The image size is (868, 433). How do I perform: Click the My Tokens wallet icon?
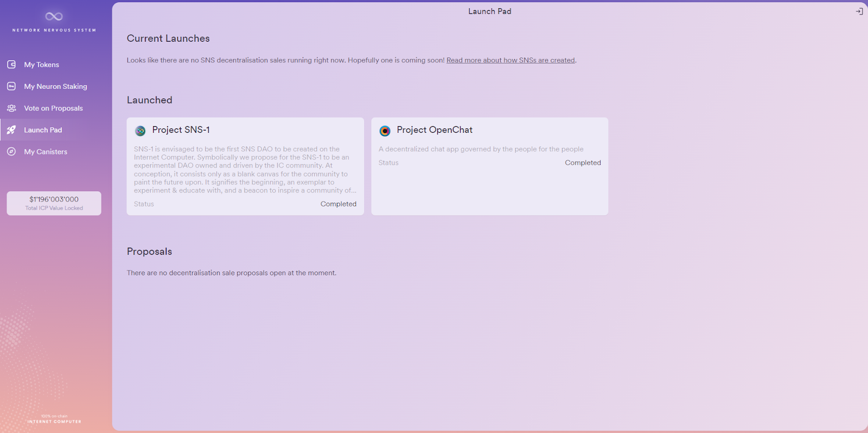[x=11, y=64]
